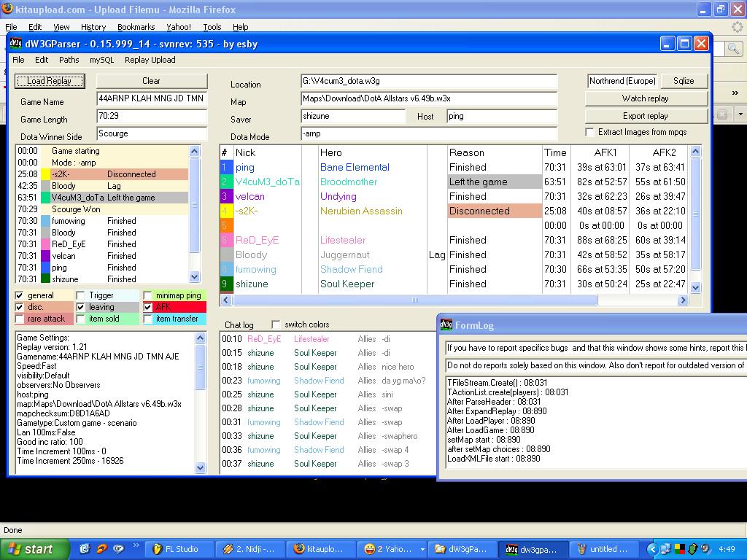
Task: Click the Firefox icon in the browser title bar
Action: (7, 9)
